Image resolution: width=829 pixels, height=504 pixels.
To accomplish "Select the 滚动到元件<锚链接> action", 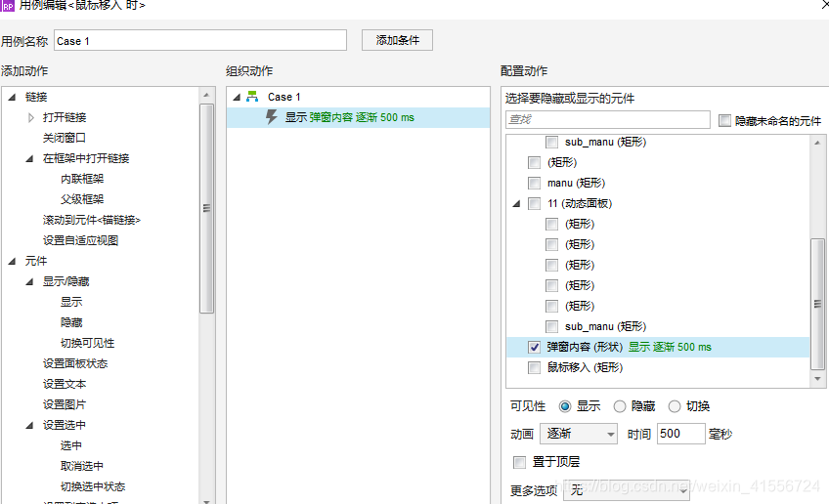I will coord(92,220).
